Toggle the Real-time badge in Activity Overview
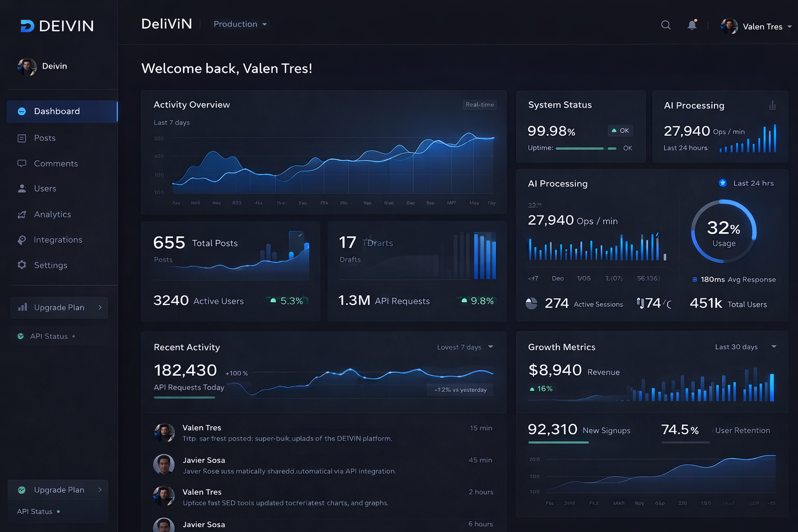 coord(480,105)
